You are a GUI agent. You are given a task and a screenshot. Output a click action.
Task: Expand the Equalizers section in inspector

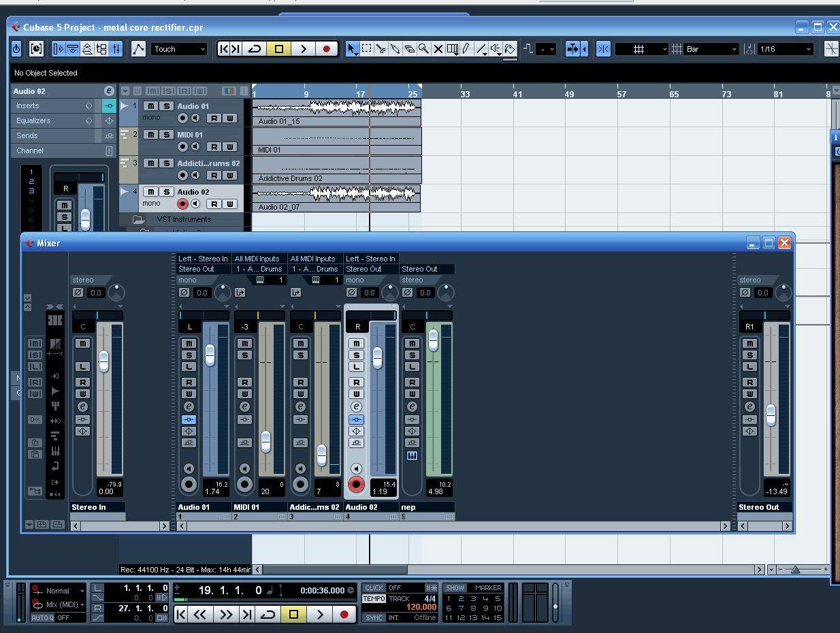tap(33, 120)
